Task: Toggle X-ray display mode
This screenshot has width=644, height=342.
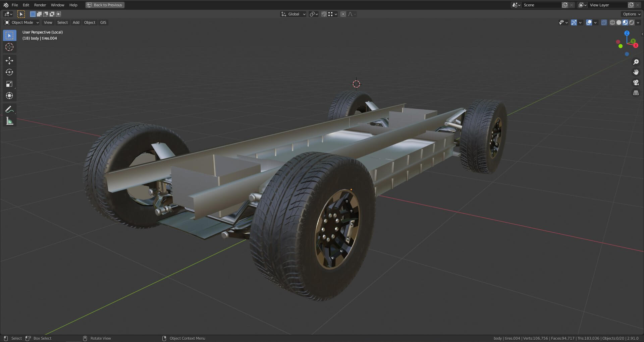Action: [x=604, y=22]
